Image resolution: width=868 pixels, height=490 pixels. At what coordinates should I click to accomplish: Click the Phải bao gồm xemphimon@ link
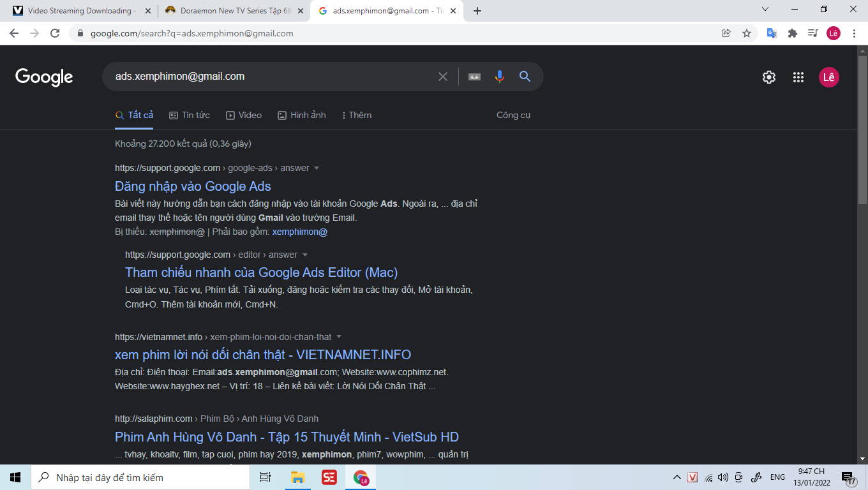(x=300, y=232)
